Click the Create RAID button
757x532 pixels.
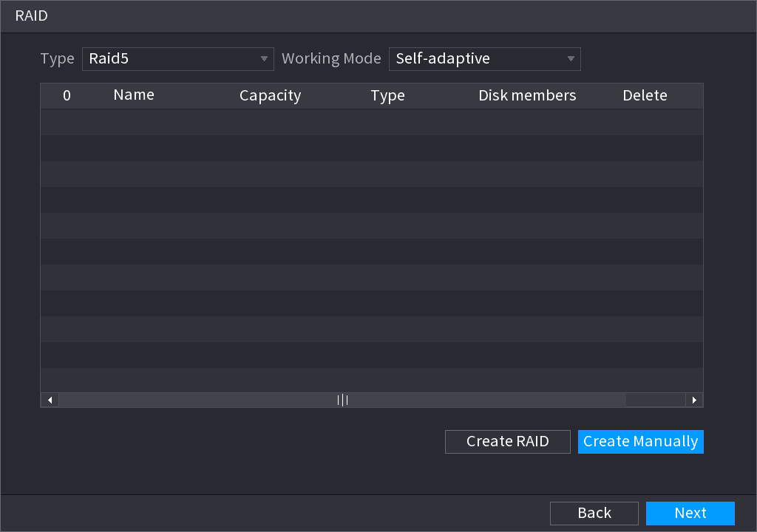(x=507, y=441)
